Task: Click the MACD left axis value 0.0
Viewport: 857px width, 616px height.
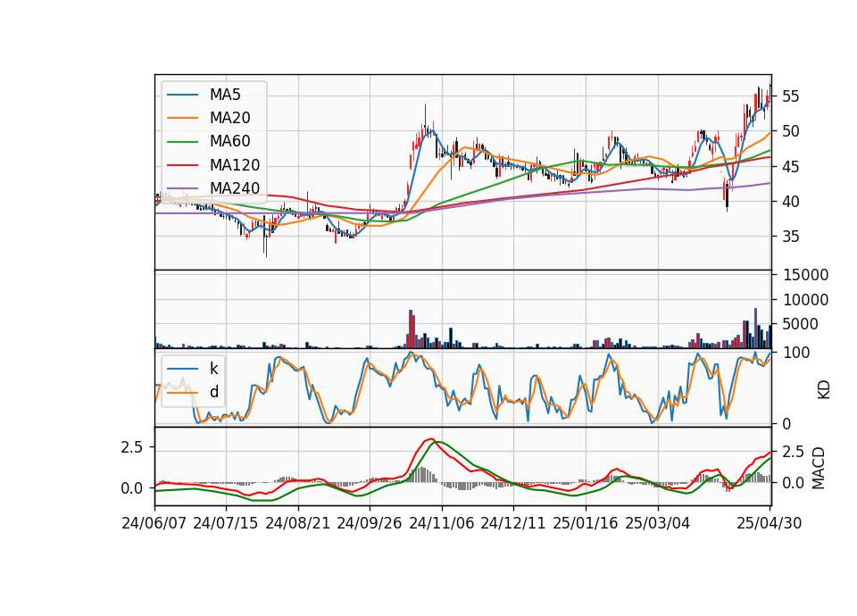Action: [x=131, y=488]
